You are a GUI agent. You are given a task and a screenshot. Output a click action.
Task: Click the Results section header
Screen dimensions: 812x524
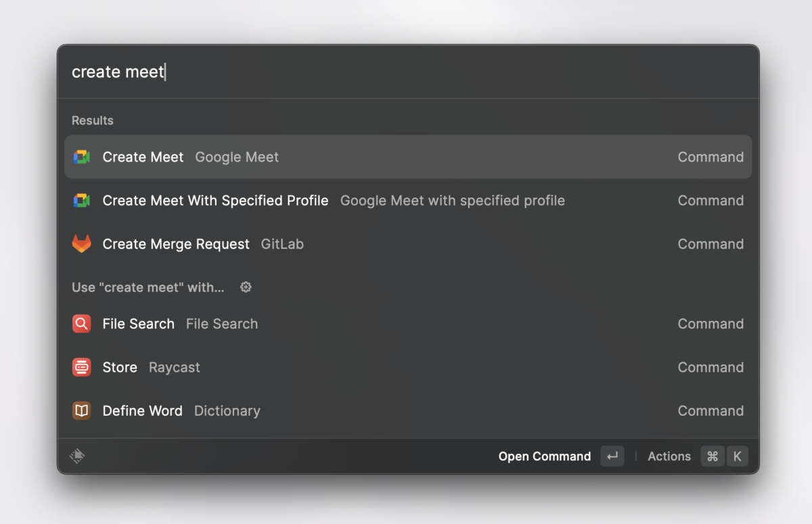(x=93, y=120)
